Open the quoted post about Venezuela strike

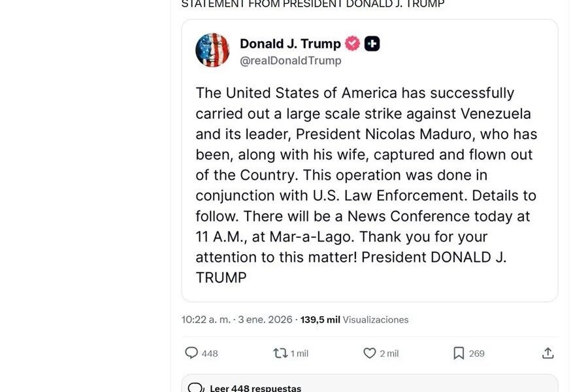pyautogui.click(x=369, y=183)
